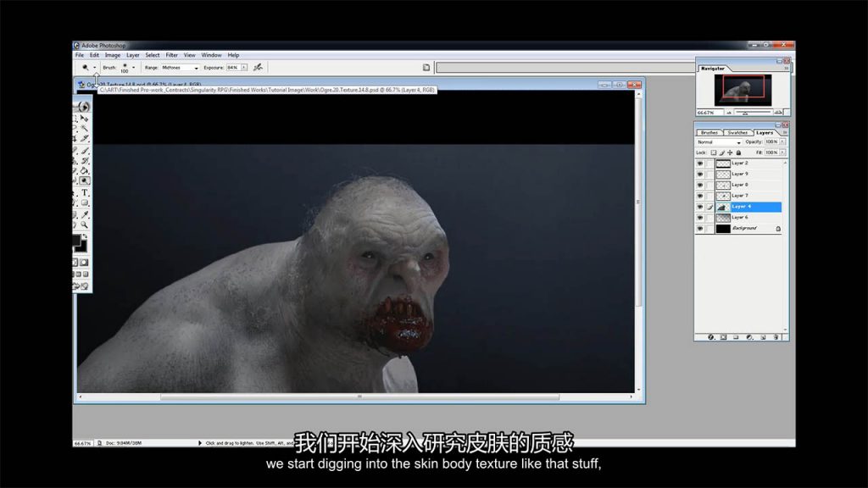Open the layer Opacity slider arrow
868x488 pixels.
tap(782, 141)
